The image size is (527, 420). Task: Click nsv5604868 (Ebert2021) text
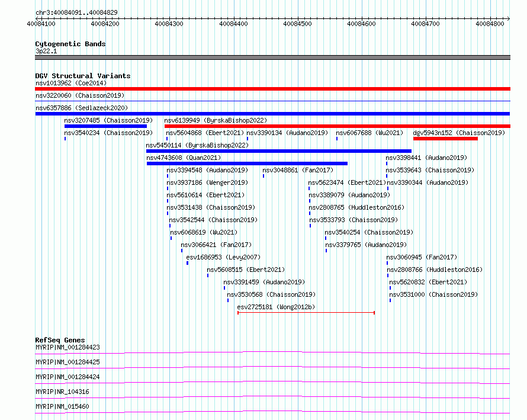pos(205,133)
